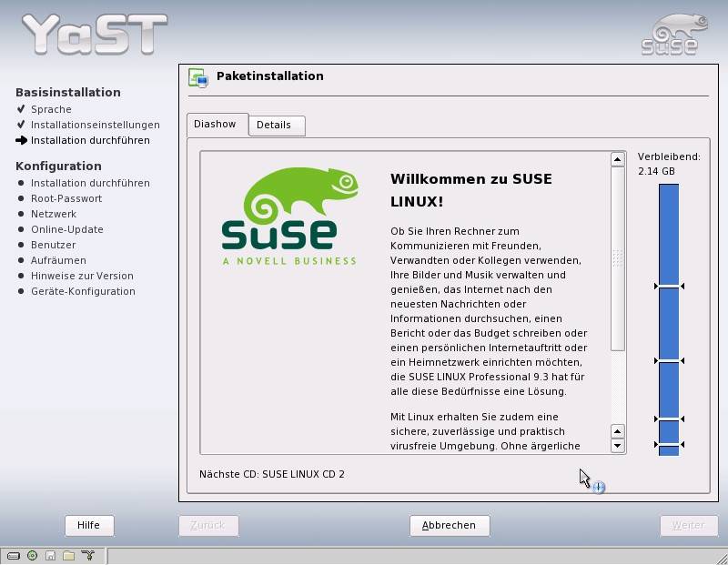Click the arrow marking the current installation step
The height and width of the screenshot is (565, 728).
tap(21, 140)
